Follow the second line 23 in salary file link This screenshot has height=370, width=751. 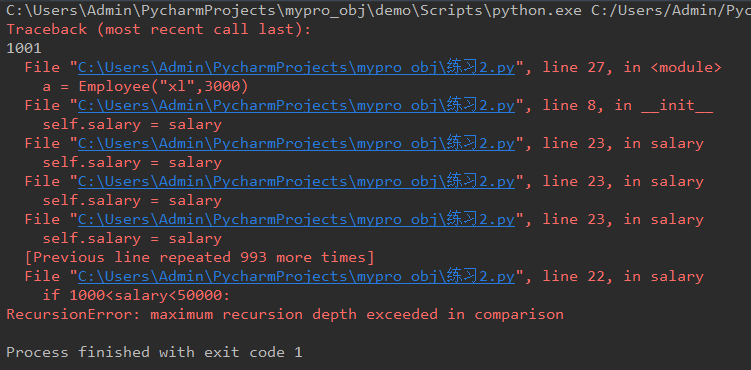point(296,181)
